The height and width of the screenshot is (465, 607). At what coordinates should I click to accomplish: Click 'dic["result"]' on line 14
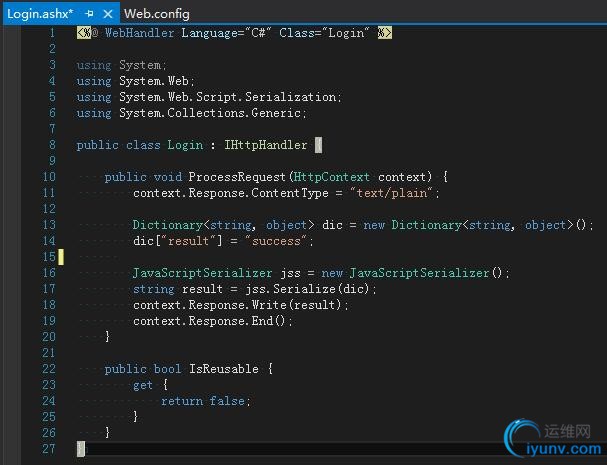[x=178, y=241]
